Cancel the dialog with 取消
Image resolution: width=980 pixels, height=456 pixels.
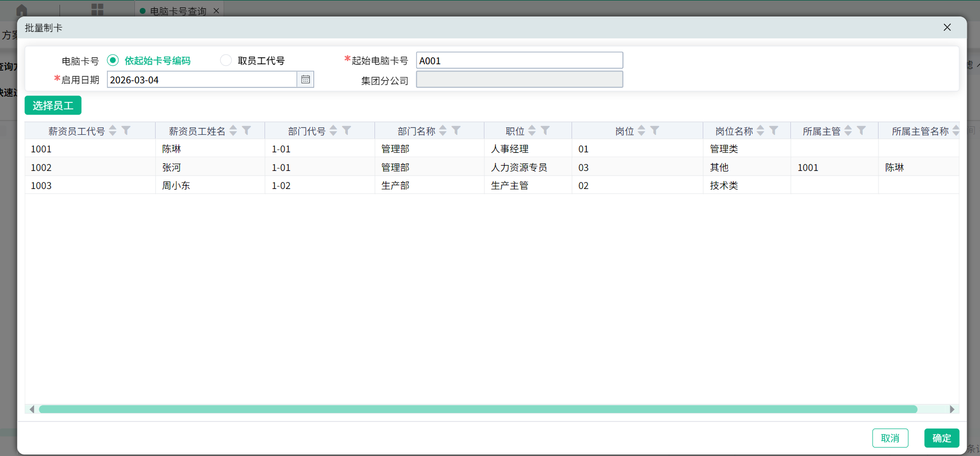(890, 438)
